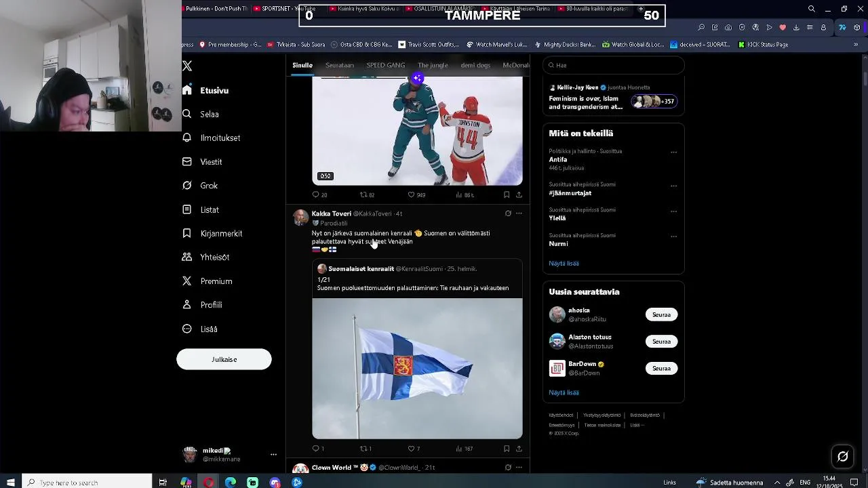Viewport: 868px width, 488px height.
Task: Switch to the SPEED GANG tab
Action: (x=386, y=65)
